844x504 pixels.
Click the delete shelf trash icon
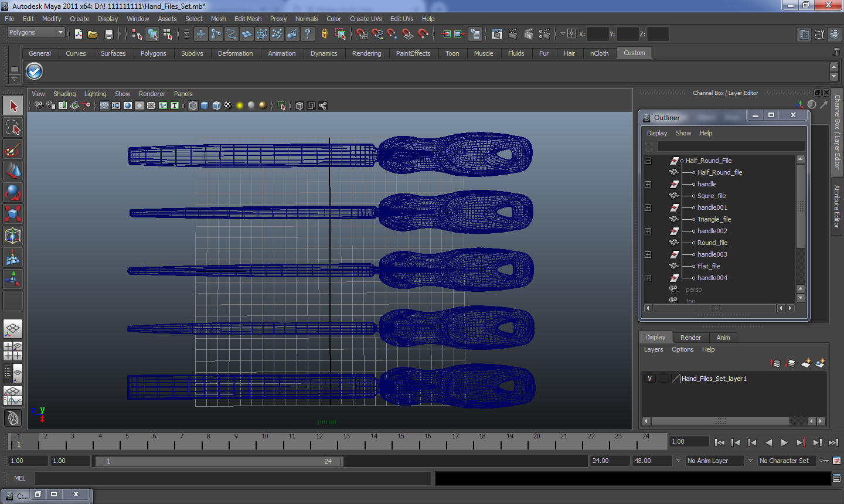(836, 53)
